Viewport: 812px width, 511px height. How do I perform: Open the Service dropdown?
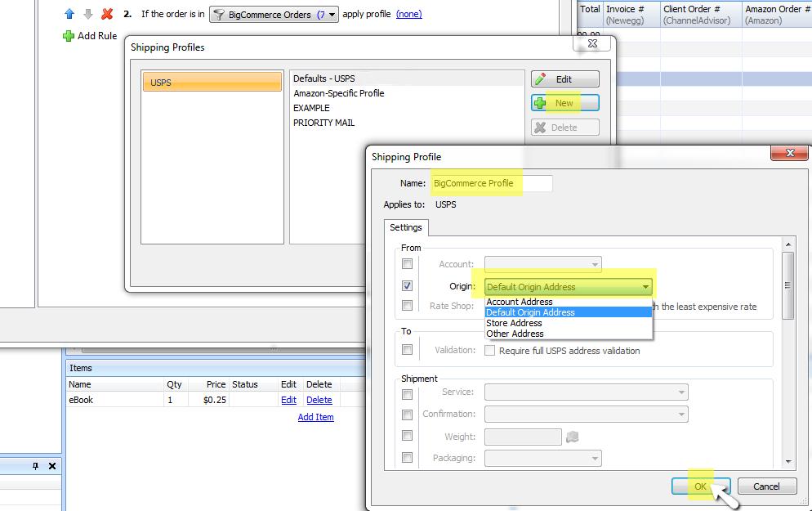(x=587, y=392)
